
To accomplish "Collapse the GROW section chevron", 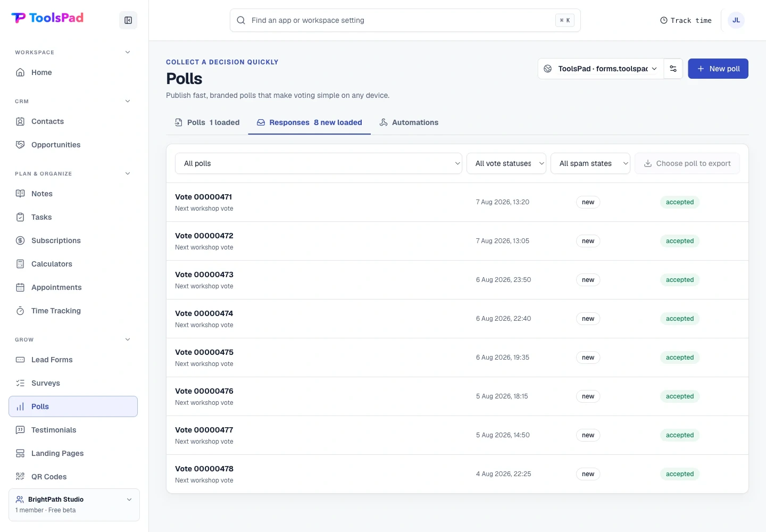I will [x=128, y=339].
